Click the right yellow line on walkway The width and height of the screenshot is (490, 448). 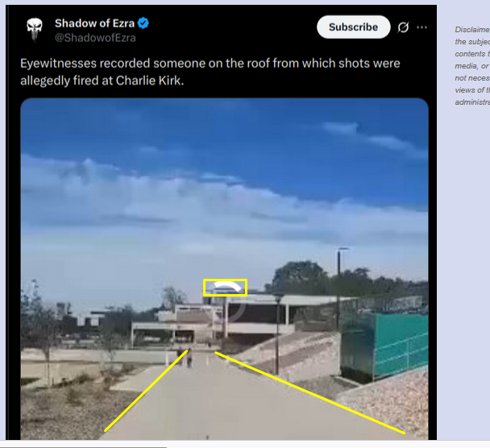tap(309, 392)
